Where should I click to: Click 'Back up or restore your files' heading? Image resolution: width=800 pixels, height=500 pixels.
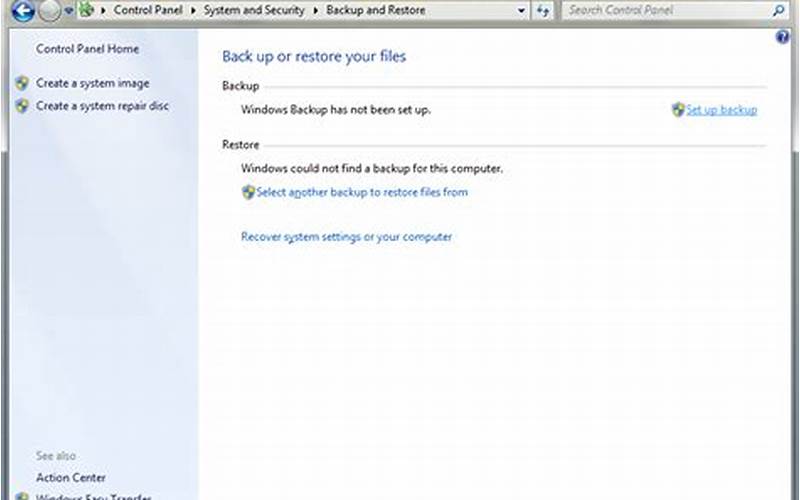pos(314,57)
